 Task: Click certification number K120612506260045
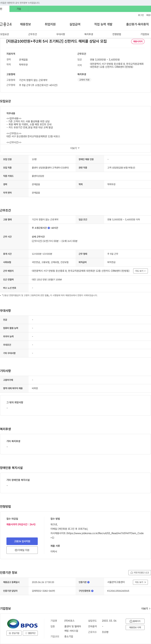(118, 591)
